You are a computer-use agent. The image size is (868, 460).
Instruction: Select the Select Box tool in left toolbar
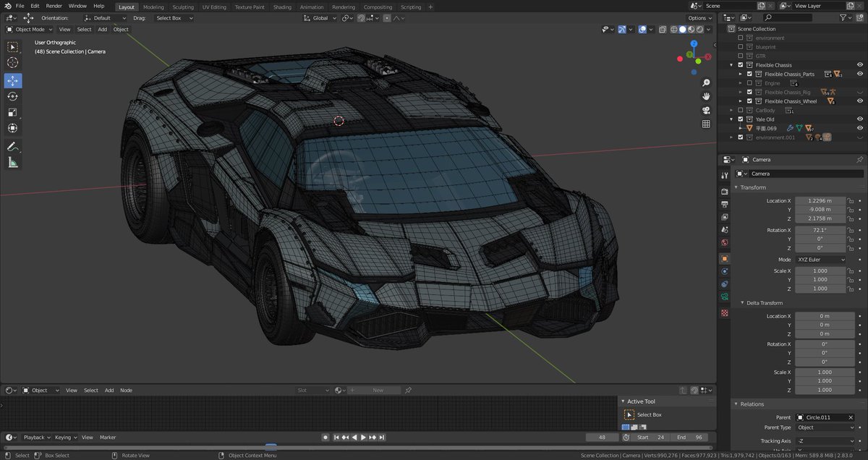click(13, 47)
